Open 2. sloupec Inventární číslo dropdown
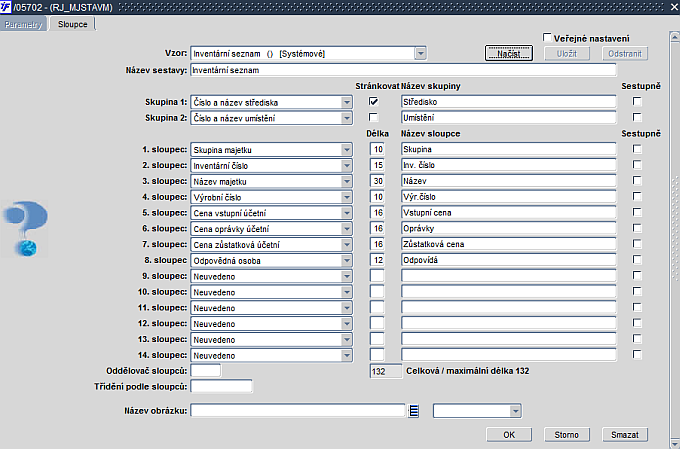The image size is (680, 449). [347, 165]
